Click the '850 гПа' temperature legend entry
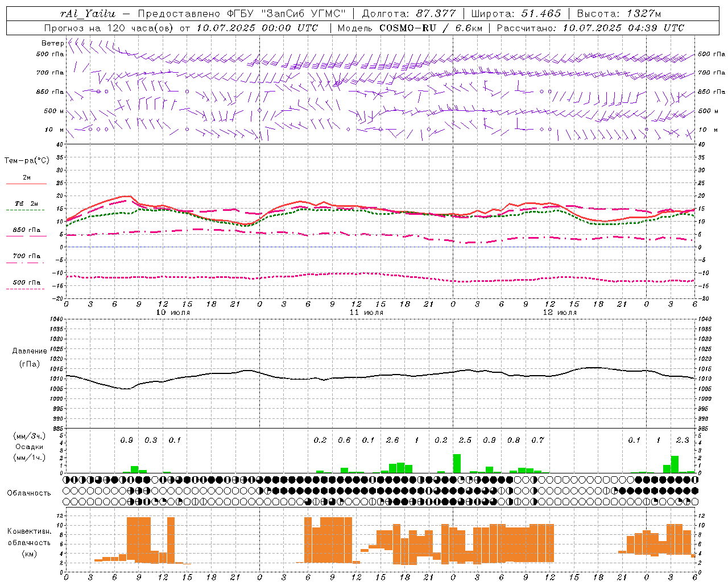Viewport: 728px width, 582px height. [27, 230]
